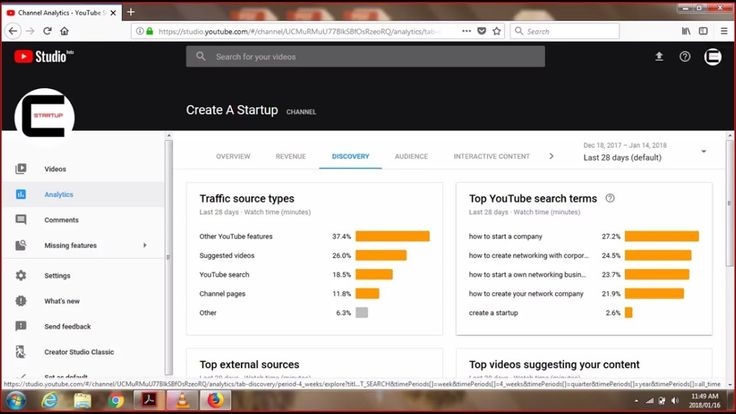This screenshot has width=736, height=414.
Task: Click the 'Other' 6.3% traffic row
Action: point(314,313)
